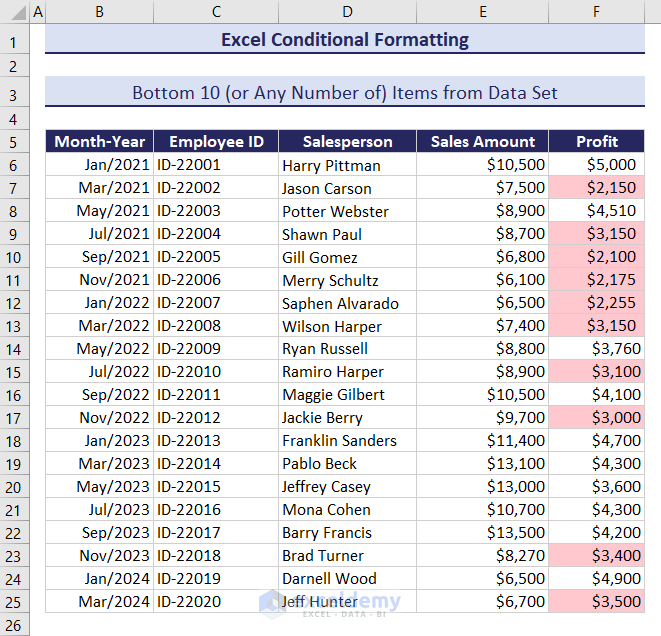Viewport: 661px width, 636px height.
Task: Click the Salesperson header cell
Action: (347, 141)
